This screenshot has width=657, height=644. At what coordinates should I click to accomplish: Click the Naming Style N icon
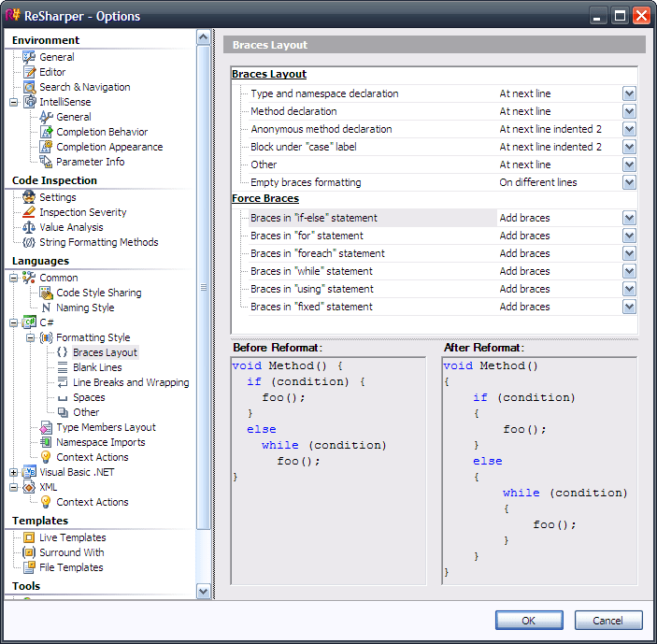[x=46, y=308]
